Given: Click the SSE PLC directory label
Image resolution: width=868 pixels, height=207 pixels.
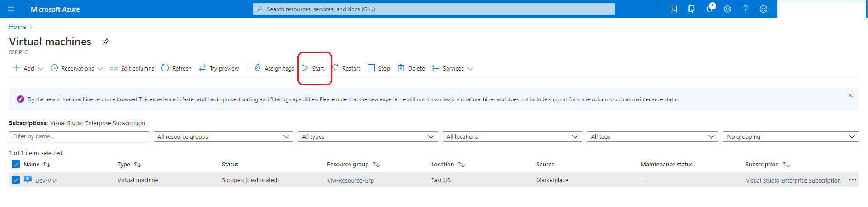Looking at the screenshot, I should (19, 52).
